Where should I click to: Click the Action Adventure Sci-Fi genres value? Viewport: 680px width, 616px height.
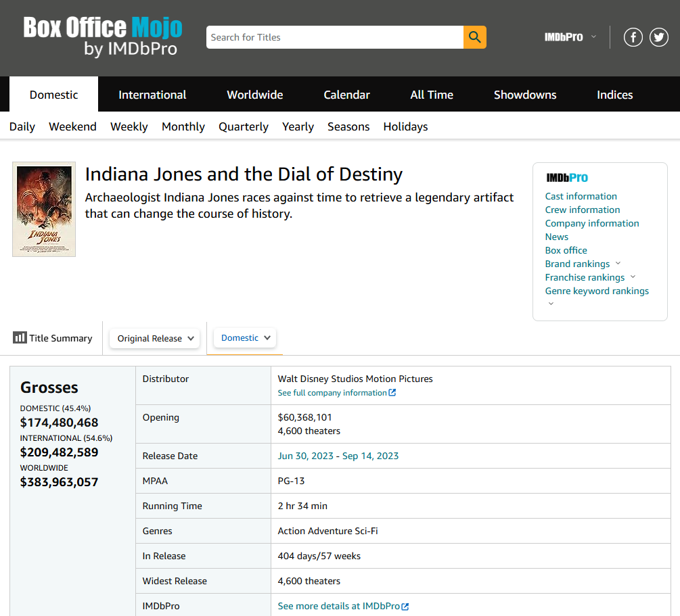[327, 531]
